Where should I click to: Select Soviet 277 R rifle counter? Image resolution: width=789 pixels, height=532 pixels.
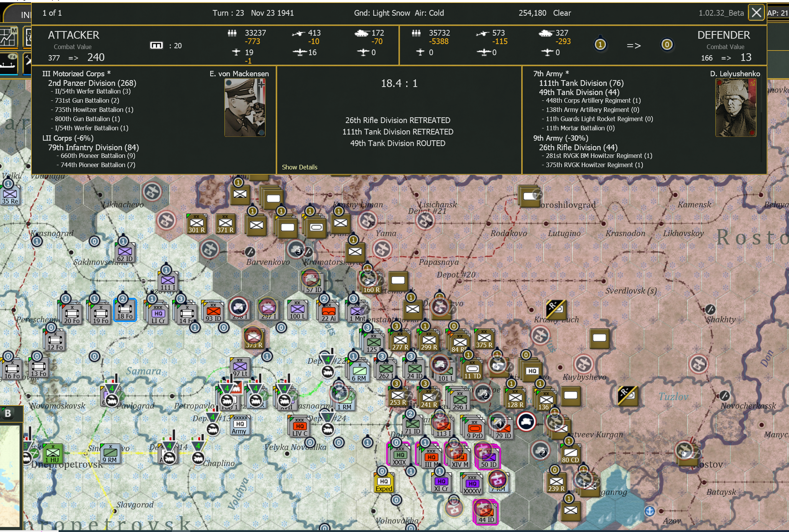(400, 341)
